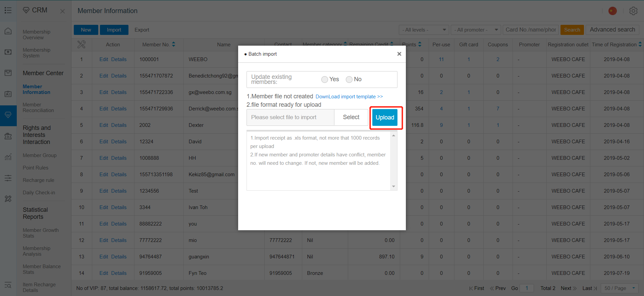Open Recharge rule menu item

pos(39,180)
